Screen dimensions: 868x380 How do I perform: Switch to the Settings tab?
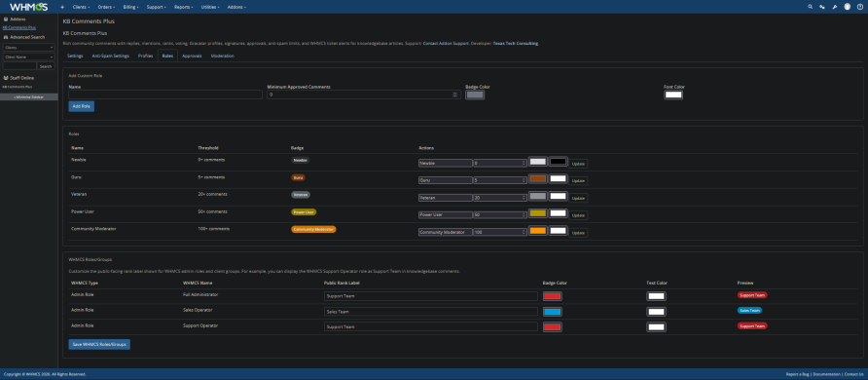point(75,56)
